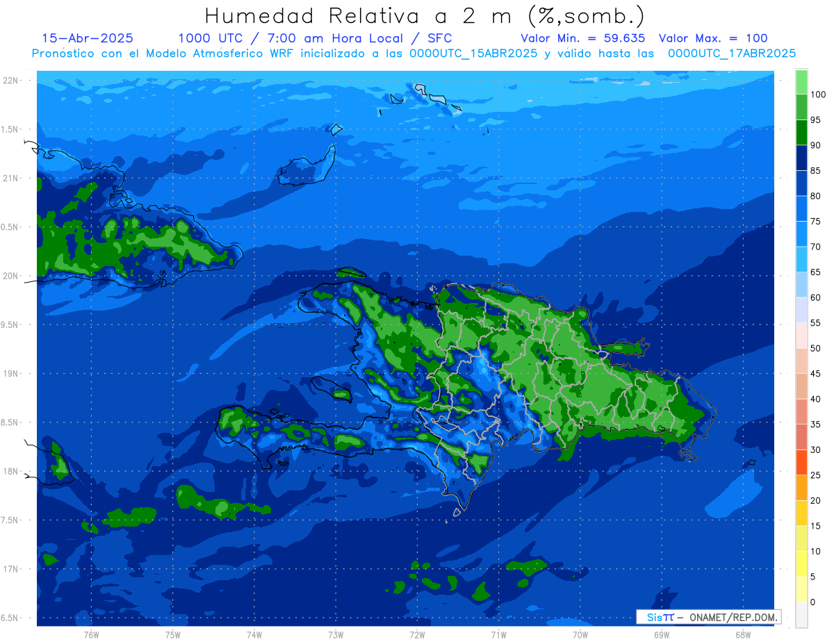Click the orange-red swatch between 25 and 30

pos(801,463)
